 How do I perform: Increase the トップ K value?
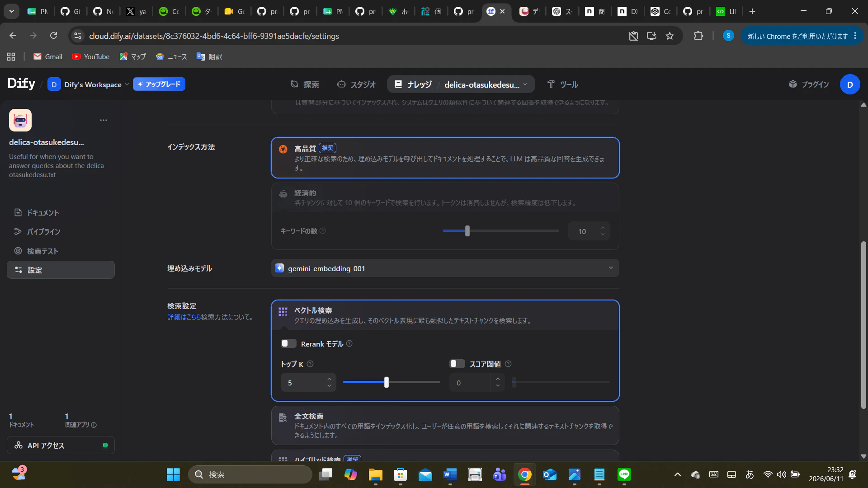(329, 379)
